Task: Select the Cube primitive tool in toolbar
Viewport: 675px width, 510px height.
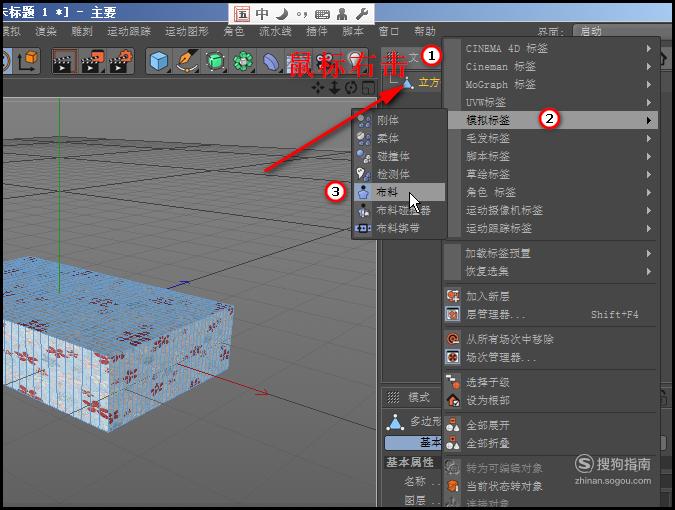Action: pyautogui.click(x=159, y=61)
